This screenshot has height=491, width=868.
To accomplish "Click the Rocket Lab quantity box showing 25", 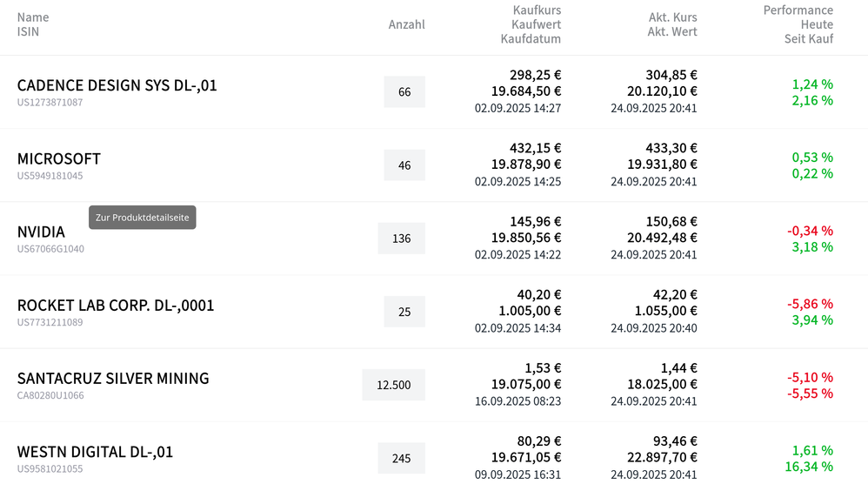I will click(404, 312).
